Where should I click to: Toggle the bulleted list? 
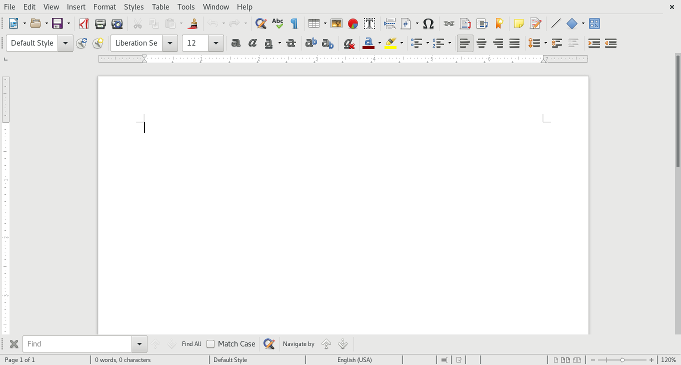(417, 43)
